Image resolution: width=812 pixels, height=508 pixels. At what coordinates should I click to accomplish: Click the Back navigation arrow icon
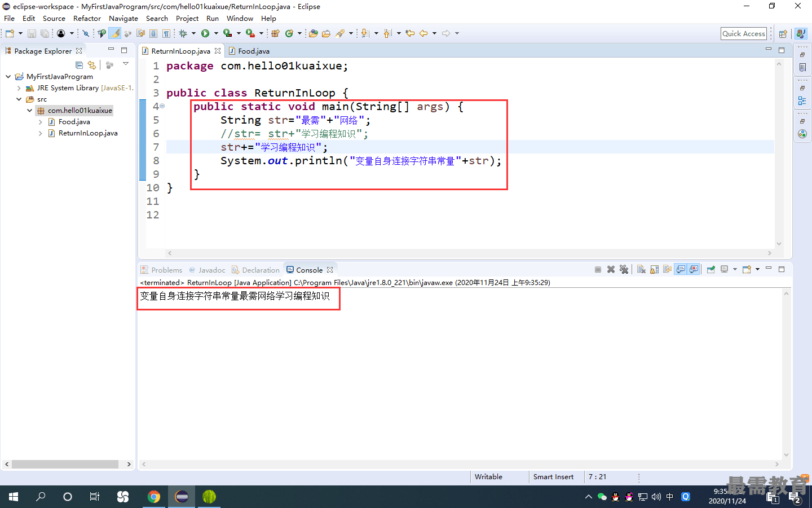pyautogui.click(x=423, y=33)
